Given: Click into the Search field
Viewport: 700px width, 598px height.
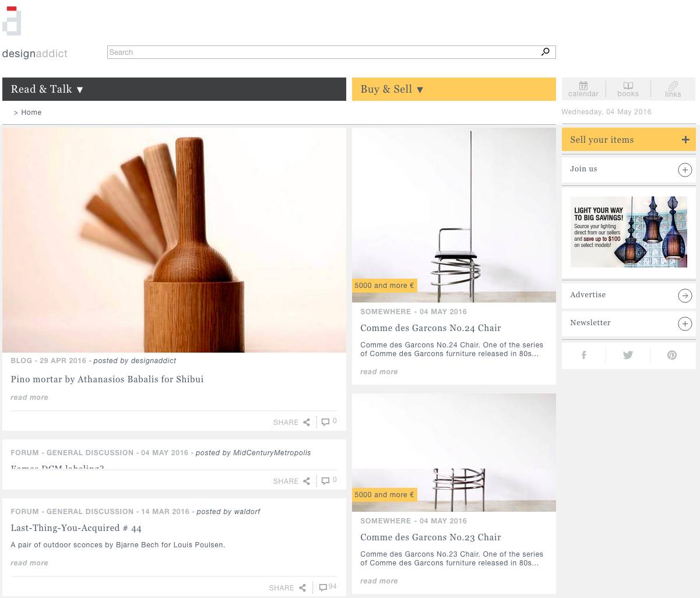Looking at the screenshot, I should pos(321,52).
